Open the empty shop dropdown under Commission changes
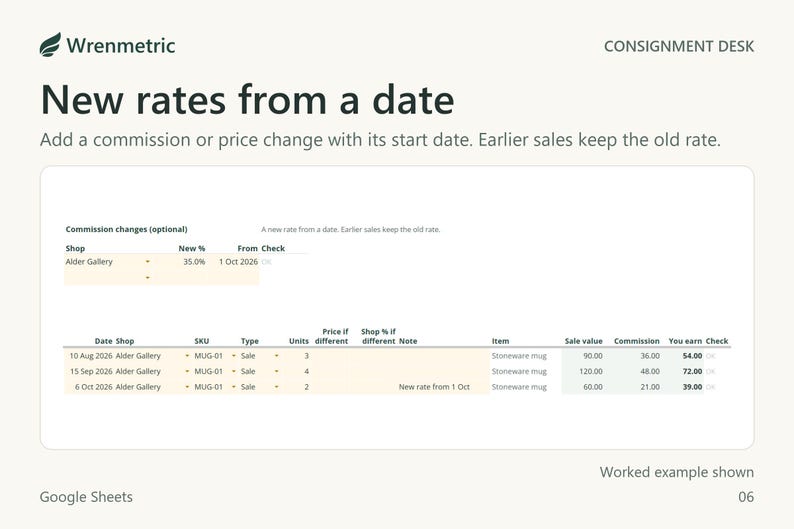This screenshot has height=529, width=794. (x=148, y=277)
